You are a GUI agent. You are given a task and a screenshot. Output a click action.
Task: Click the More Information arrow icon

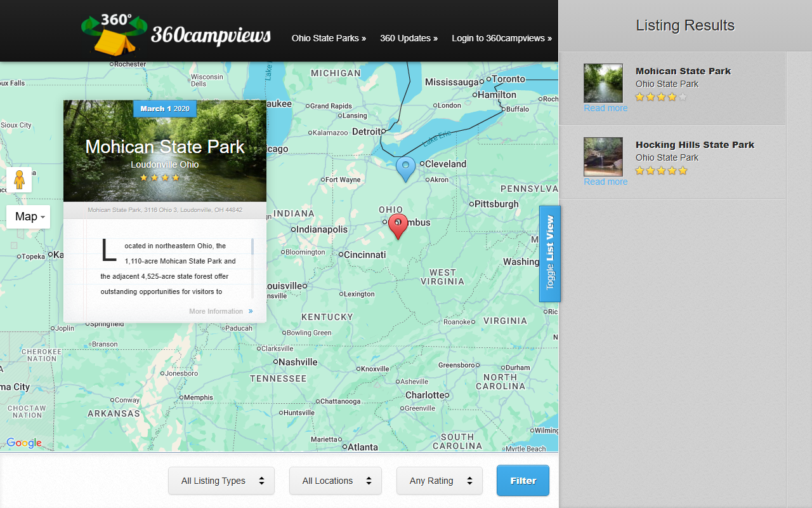[251, 311]
